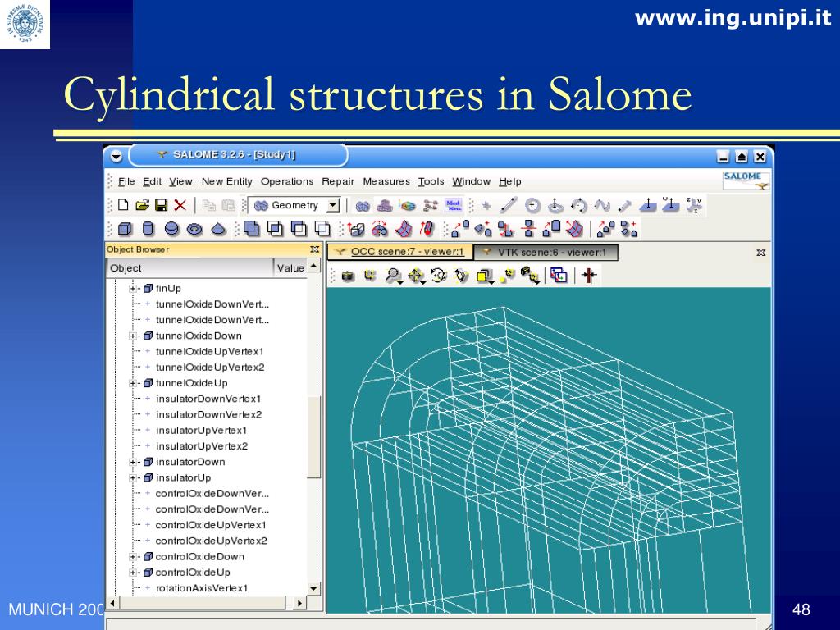The width and height of the screenshot is (840, 630).
Task: Click the Revolution tool icon
Action: coord(379,229)
